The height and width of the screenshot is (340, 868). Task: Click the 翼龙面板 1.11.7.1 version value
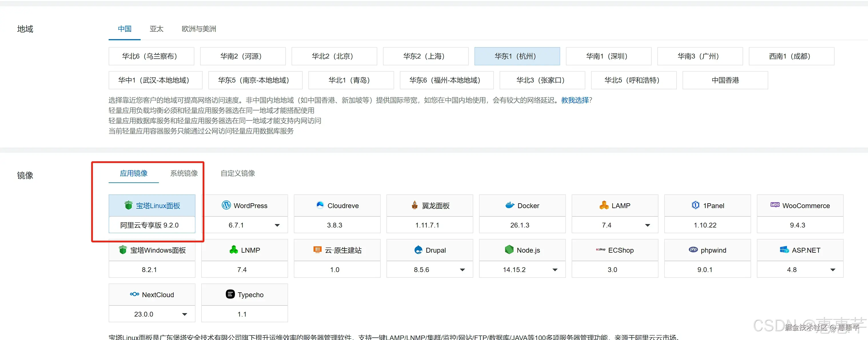[x=427, y=225]
